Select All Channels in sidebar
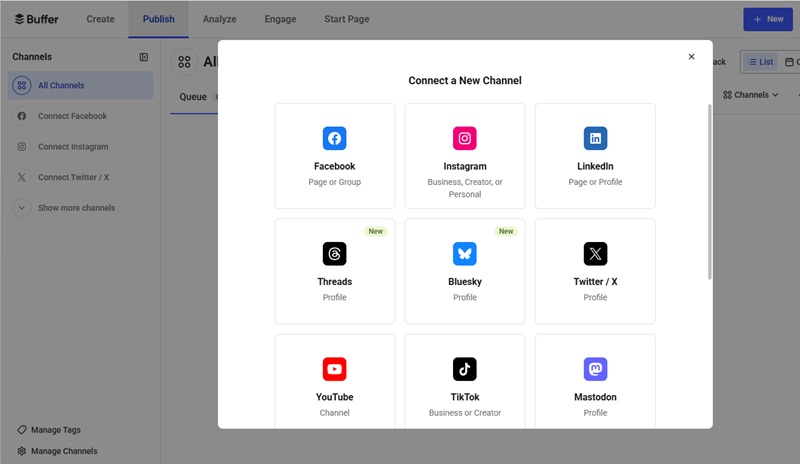 [x=81, y=85]
